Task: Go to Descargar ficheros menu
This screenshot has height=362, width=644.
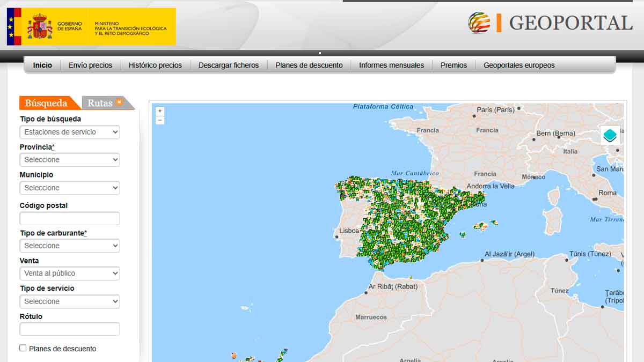Action: 229,65
